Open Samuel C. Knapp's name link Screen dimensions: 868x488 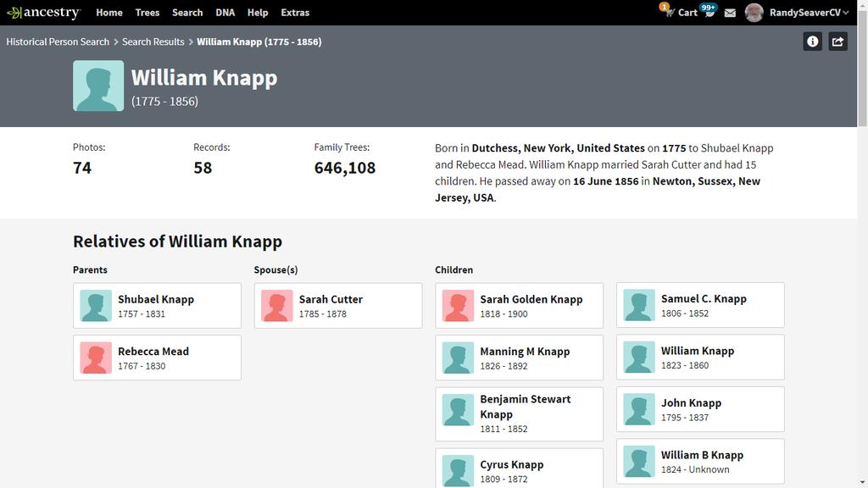coord(704,299)
